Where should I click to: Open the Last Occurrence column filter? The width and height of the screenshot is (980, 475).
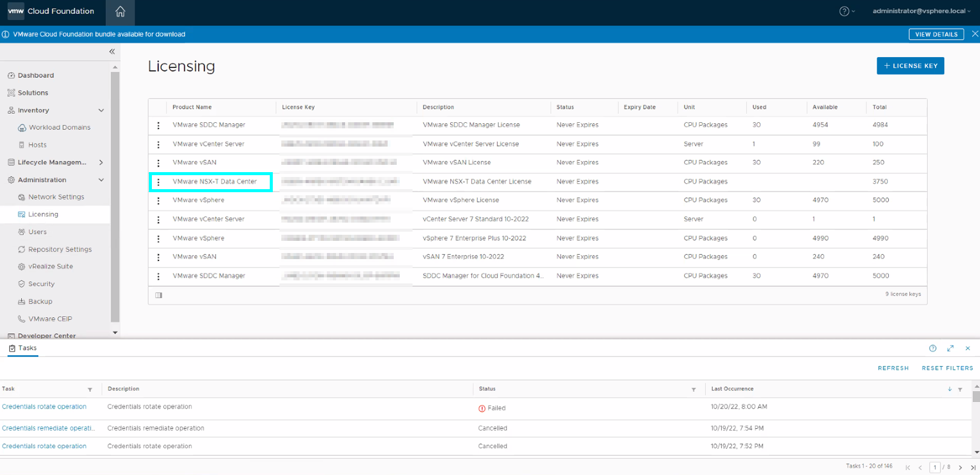tap(960, 389)
